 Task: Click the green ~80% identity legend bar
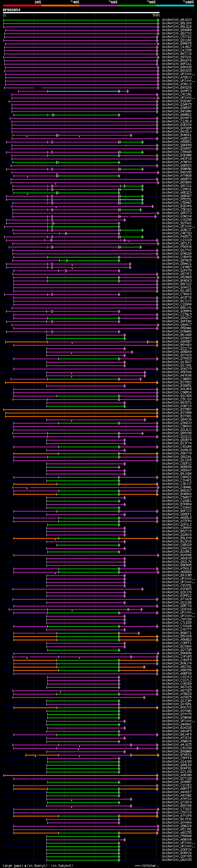pyautogui.click(x=137, y=6)
